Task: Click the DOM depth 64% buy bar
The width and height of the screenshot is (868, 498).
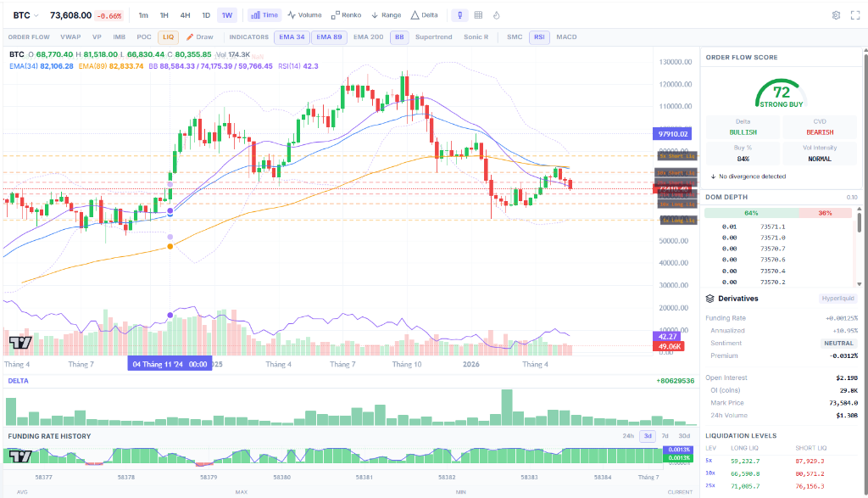Action: coord(751,213)
